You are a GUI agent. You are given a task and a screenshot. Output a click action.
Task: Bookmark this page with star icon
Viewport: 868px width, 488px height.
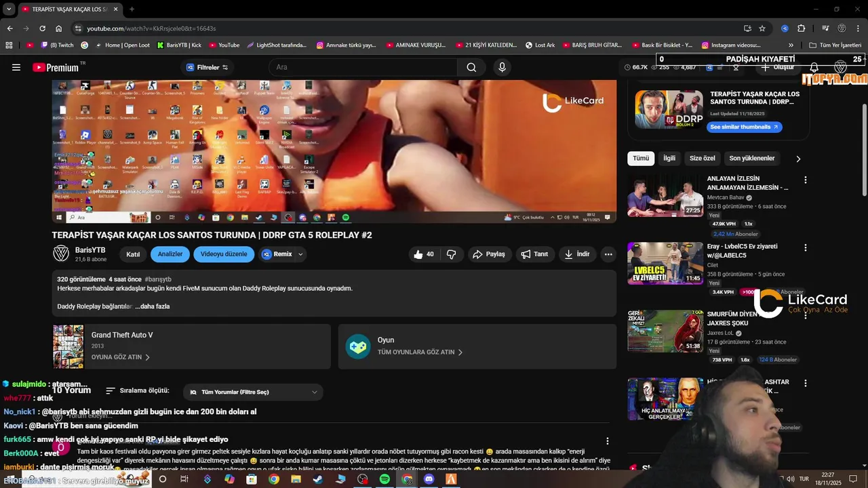click(x=762, y=28)
